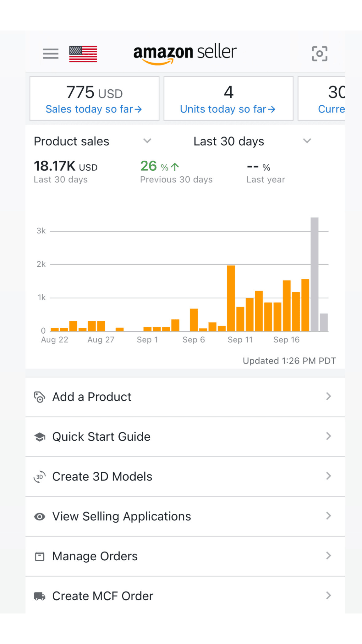Image resolution: width=362 pixels, height=644 pixels.
Task: Open the Add a Product chevron
Action: (x=328, y=397)
